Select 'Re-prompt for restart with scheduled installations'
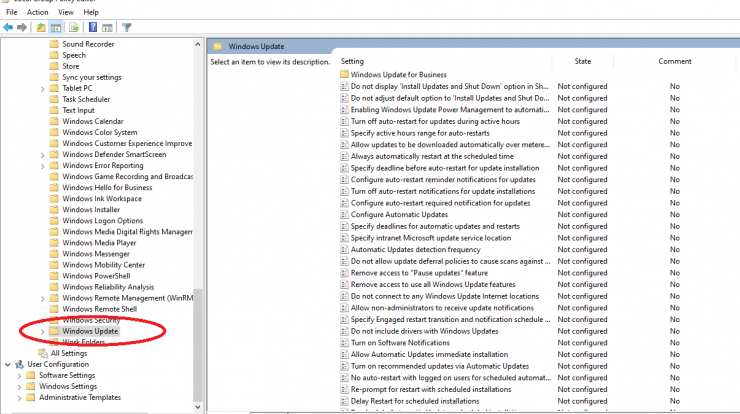This screenshot has width=740, height=414. coord(431,389)
